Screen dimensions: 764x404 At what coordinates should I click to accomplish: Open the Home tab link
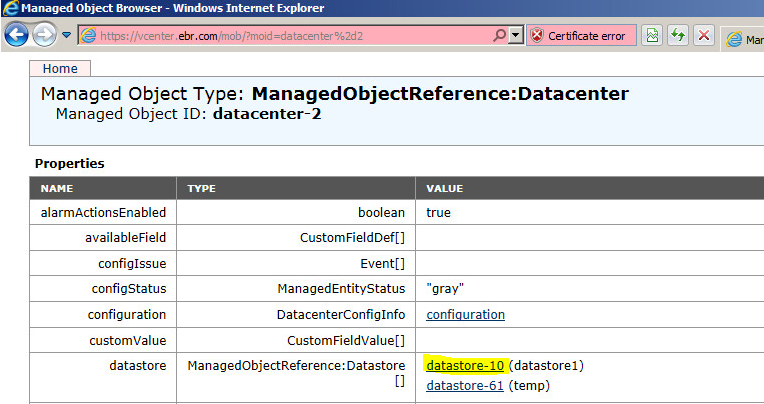(60, 68)
